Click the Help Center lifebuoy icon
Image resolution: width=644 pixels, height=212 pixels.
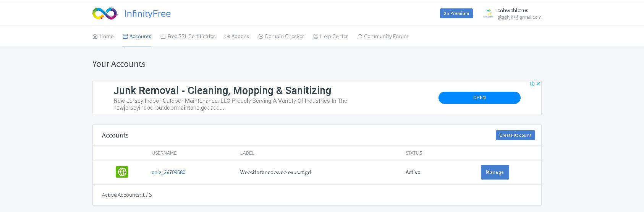316,37
